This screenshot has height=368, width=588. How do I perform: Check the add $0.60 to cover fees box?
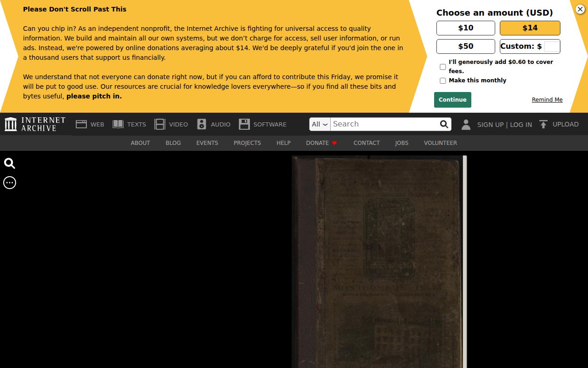[x=443, y=67]
